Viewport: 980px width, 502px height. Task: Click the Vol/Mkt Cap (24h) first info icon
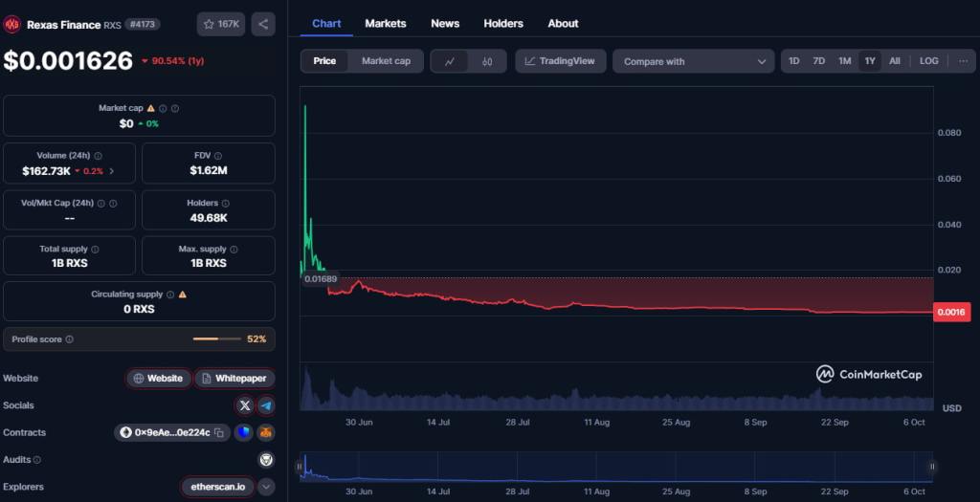tap(101, 203)
